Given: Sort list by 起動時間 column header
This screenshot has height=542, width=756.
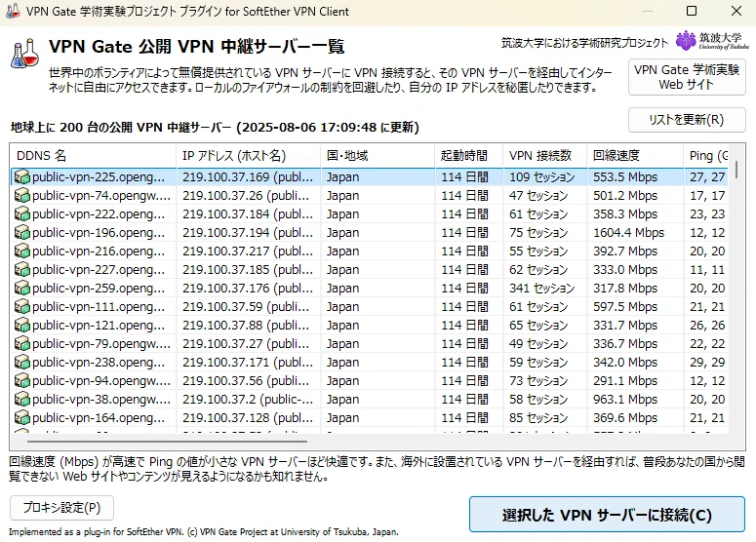Looking at the screenshot, I should tap(468, 156).
